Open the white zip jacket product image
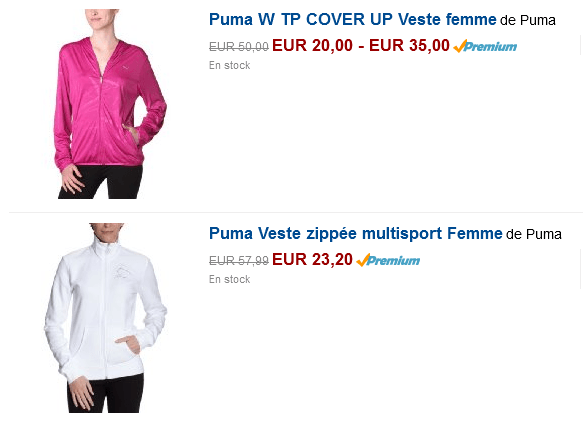The image size is (583, 425). 106,318
